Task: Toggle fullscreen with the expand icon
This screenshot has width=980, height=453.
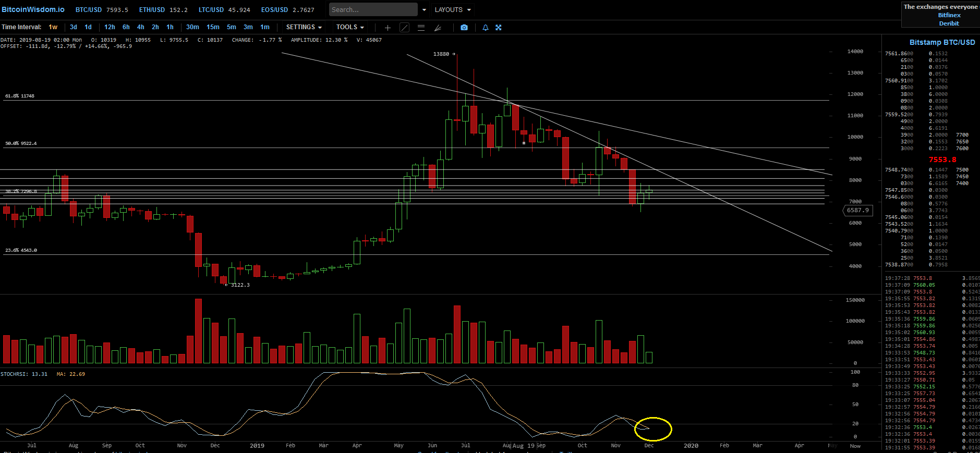Action: pyautogui.click(x=499, y=28)
